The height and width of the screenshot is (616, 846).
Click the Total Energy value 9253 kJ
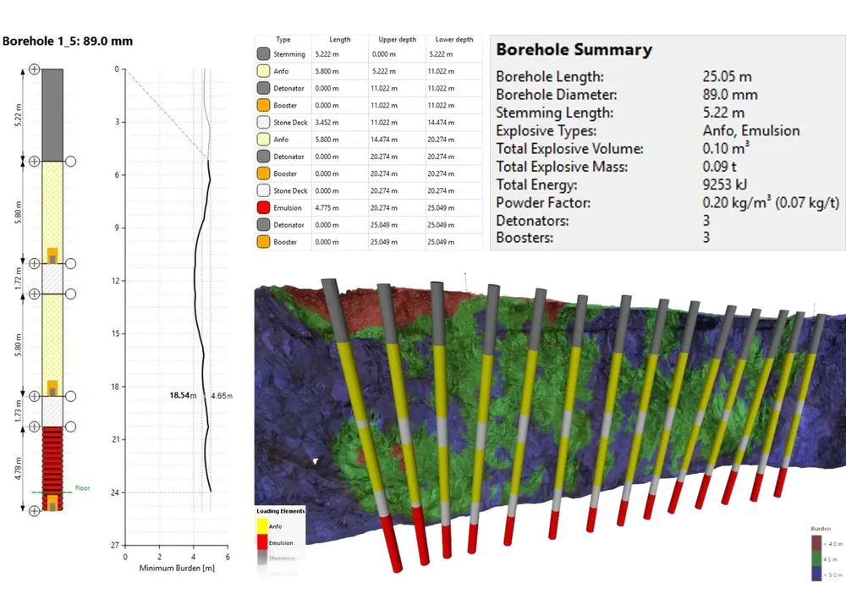[725, 184]
